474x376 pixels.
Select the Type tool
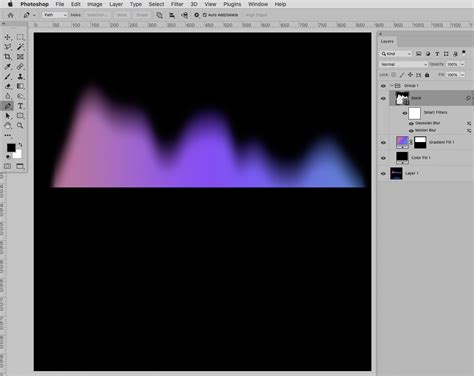(x=20, y=106)
